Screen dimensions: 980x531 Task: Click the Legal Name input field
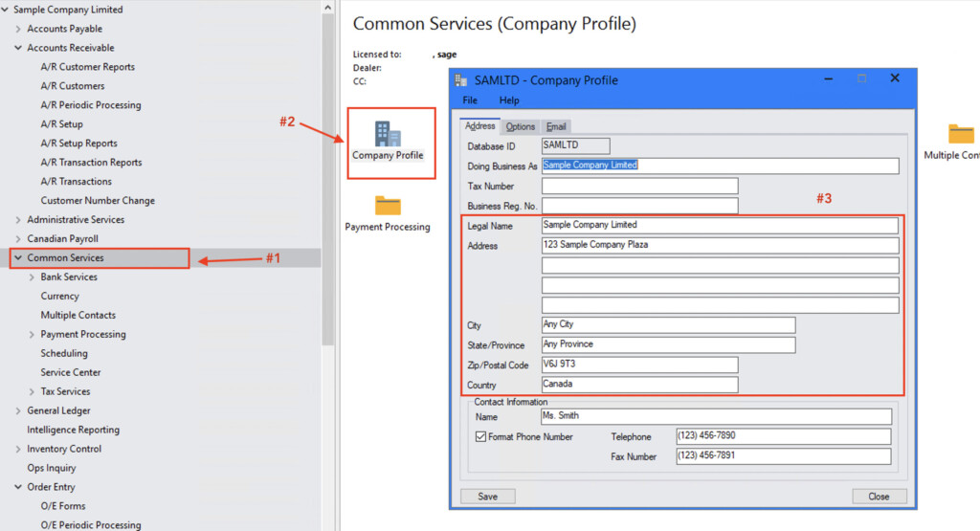pos(720,226)
